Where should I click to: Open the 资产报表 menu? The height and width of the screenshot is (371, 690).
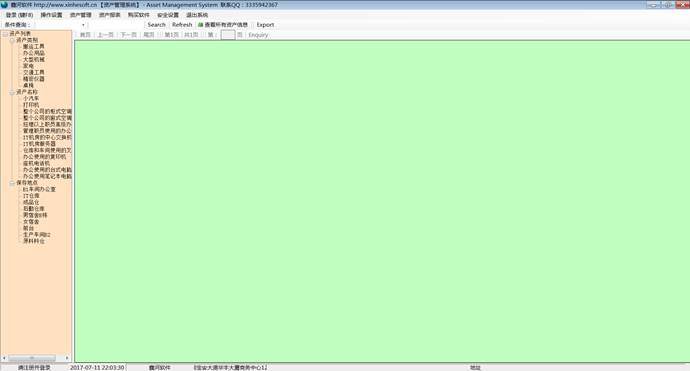click(x=110, y=15)
